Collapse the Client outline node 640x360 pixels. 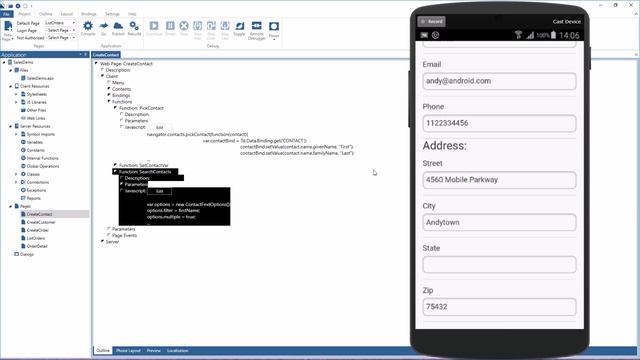[102, 76]
